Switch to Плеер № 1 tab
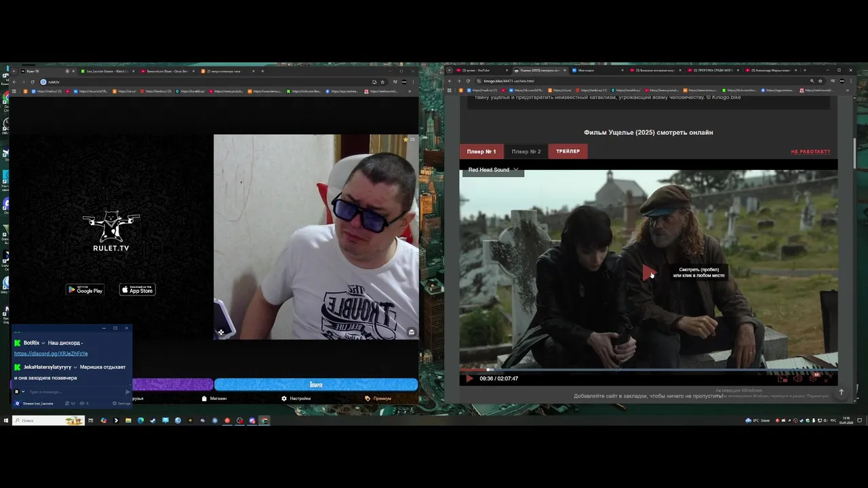868x488 pixels. 481,151
